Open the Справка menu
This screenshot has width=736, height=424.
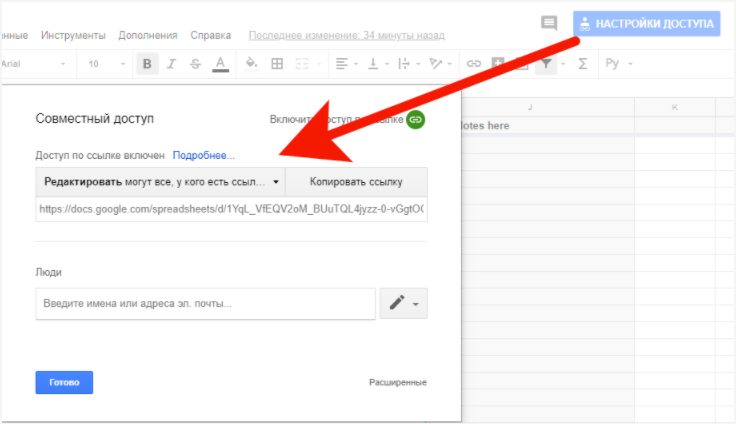click(x=210, y=35)
